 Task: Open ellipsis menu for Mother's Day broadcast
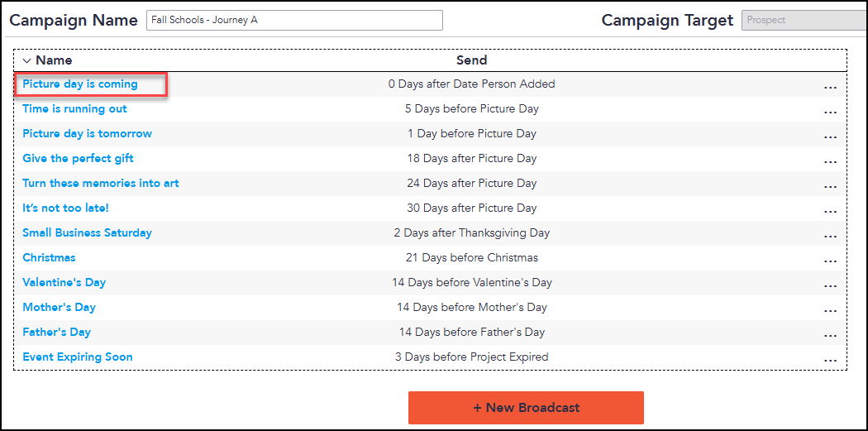click(830, 311)
